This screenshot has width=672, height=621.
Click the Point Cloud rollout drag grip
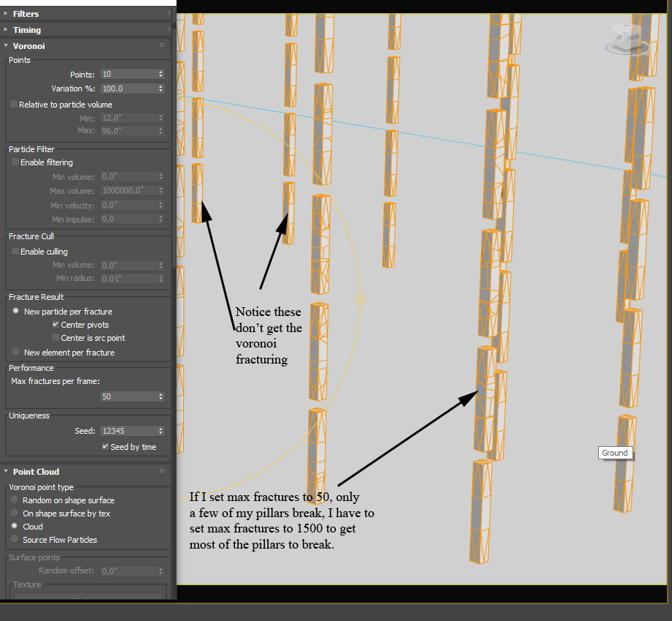pyautogui.click(x=163, y=472)
